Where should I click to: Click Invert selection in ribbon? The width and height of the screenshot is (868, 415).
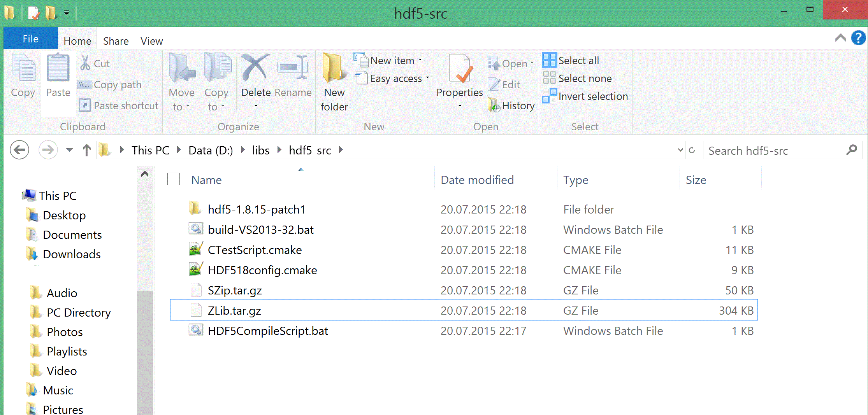585,96
